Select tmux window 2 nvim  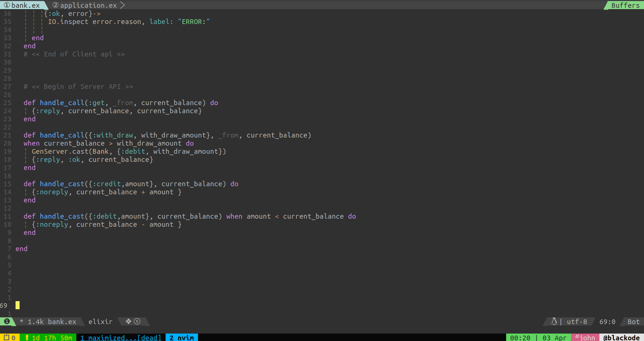pos(181,338)
